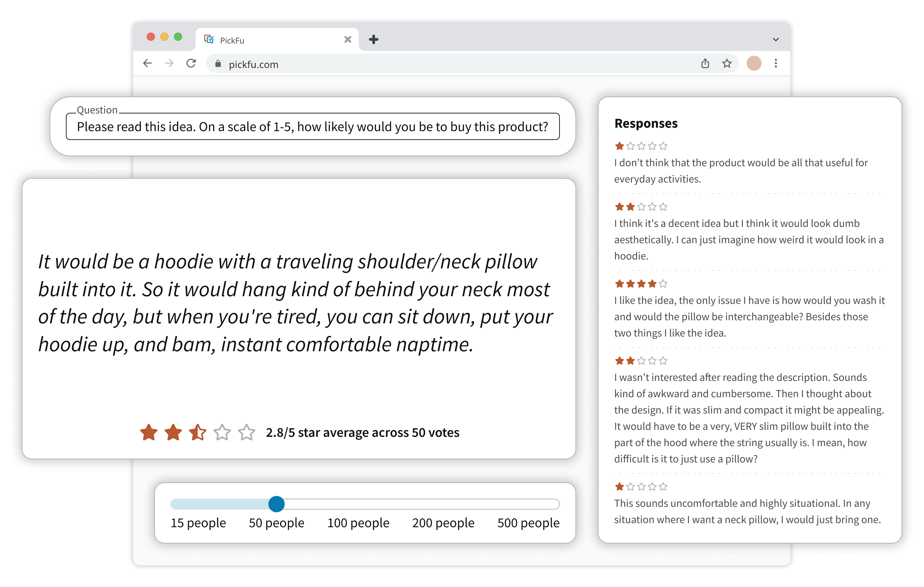Screen dimensions: 924x587
Task: Reload the pickfu.com page
Action: tap(191, 63)
